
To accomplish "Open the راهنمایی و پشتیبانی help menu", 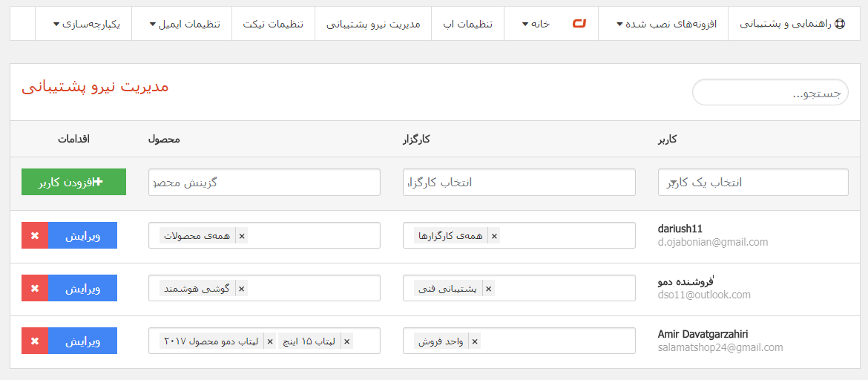I will tap(792, 24).
